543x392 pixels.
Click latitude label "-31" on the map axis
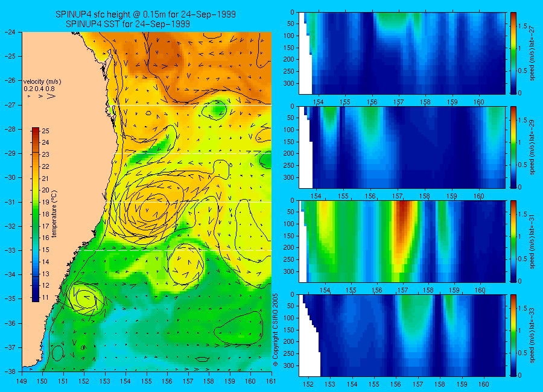pos(10,202)
